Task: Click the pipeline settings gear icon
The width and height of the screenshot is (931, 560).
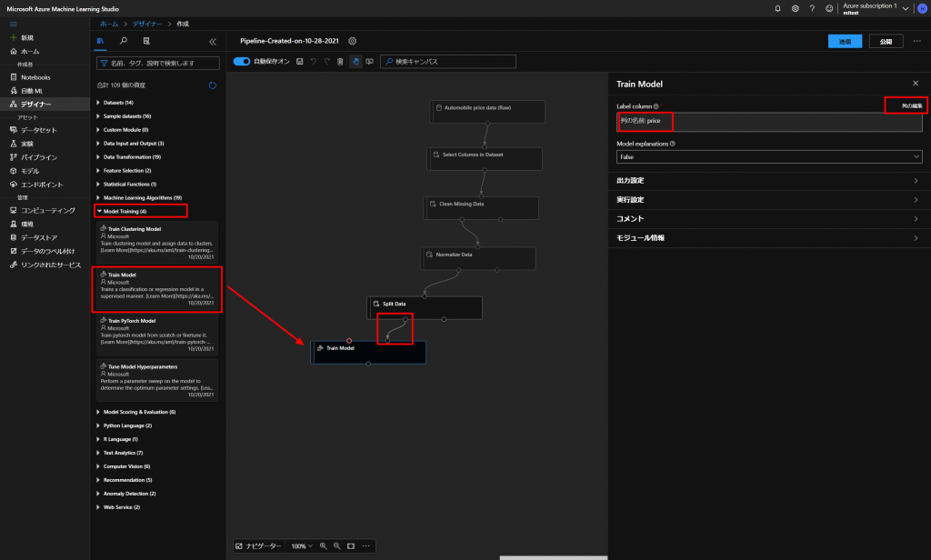Action: click(x=353, y=41)
